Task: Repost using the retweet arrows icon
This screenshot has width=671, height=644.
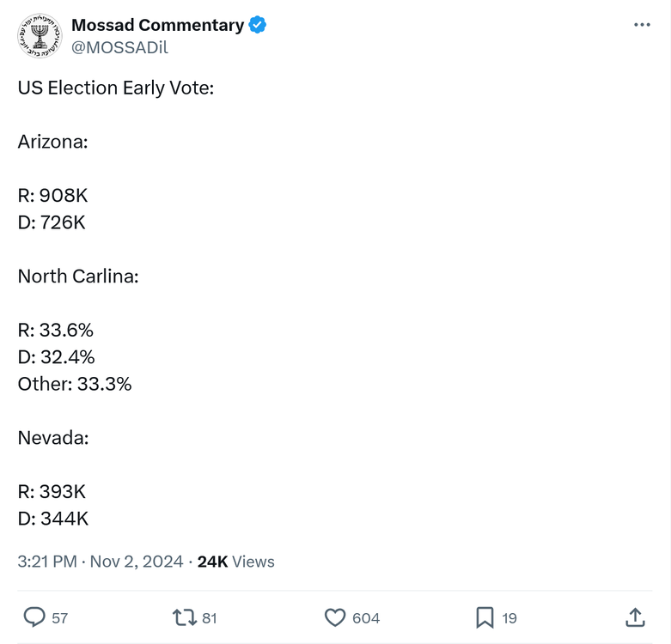Action: coord(184,617)
